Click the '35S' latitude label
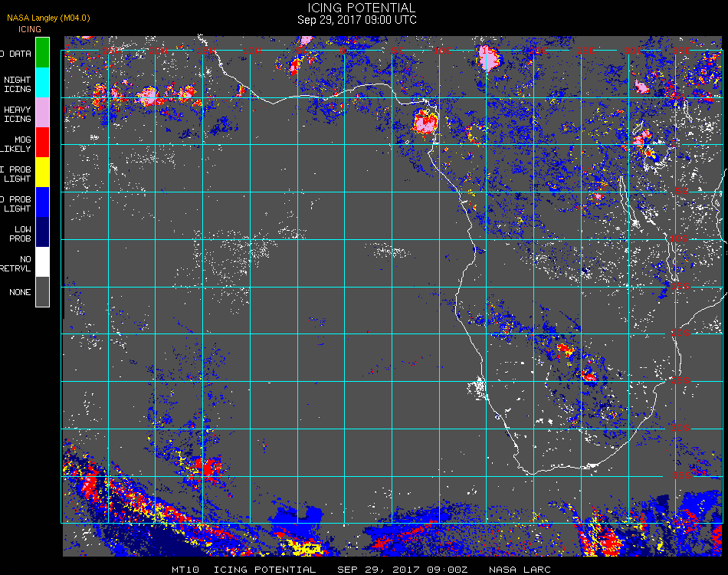Viewport: 728px width, 575px height. pyautogui.click(x=681, y=475)
